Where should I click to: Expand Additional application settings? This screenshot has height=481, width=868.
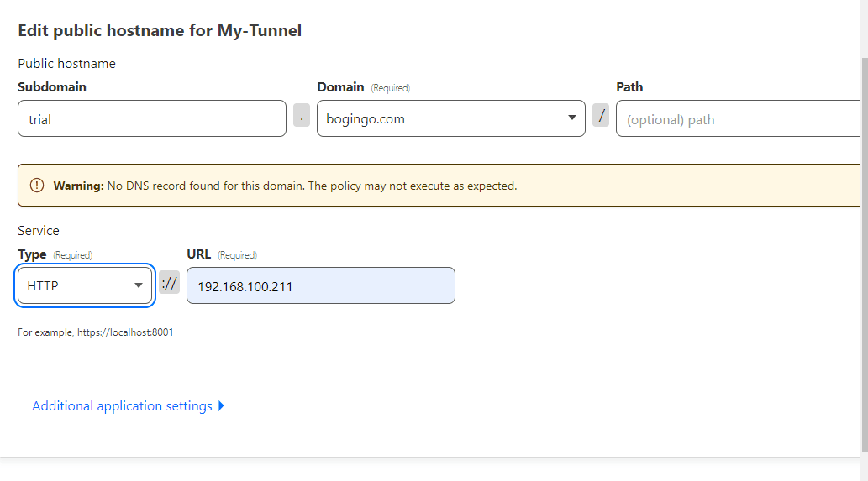[x=123, y=405]
